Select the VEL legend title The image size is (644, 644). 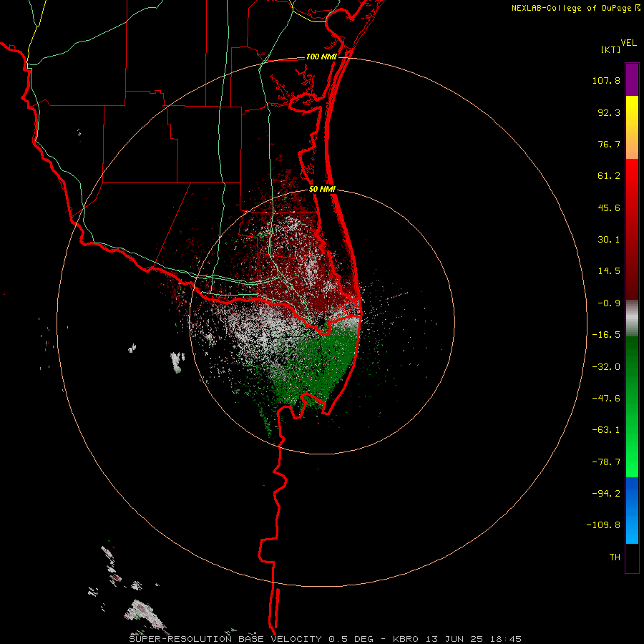click(628, 42)
